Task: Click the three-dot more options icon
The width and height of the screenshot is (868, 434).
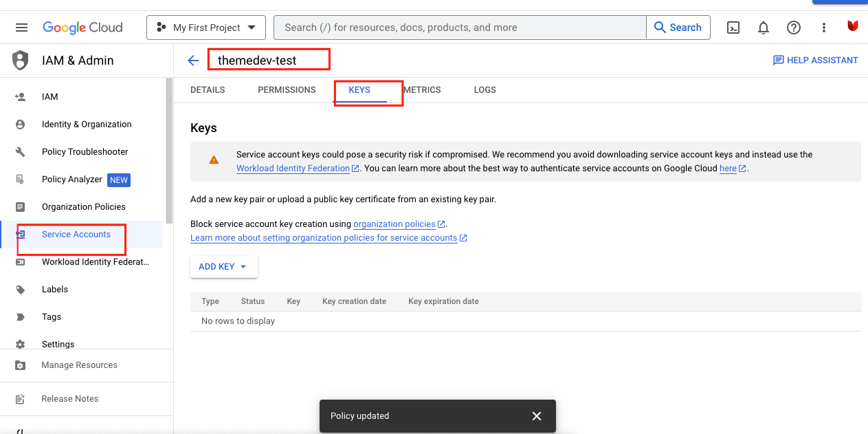Action: (x=823, y=28)
